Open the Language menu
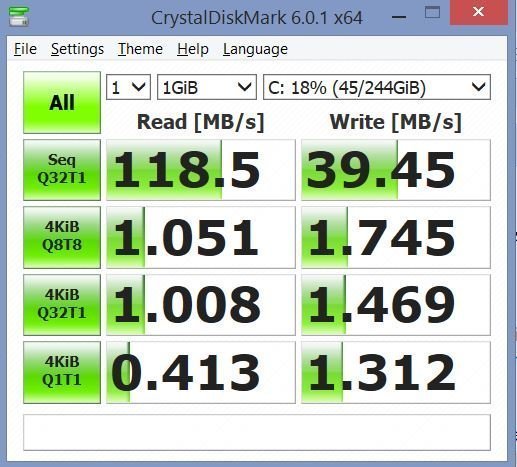 coord(255,49)
